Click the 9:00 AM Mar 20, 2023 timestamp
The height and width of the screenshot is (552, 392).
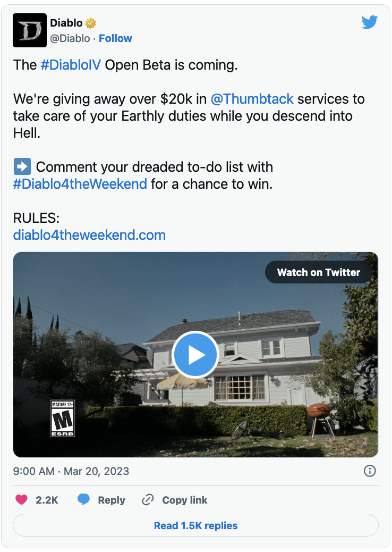tap(71, 471)
